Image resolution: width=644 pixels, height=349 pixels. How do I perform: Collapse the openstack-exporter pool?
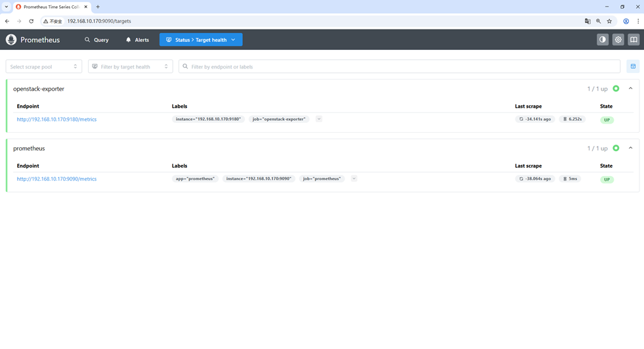(x=630, y=89)
